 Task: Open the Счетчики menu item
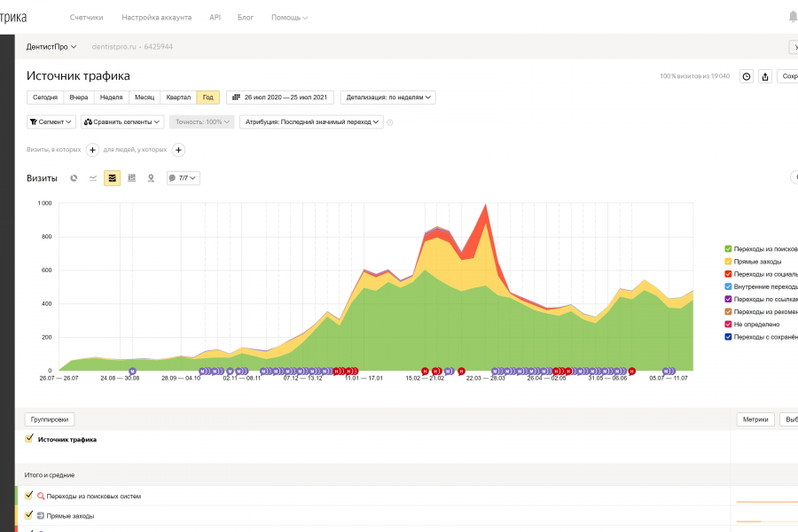[87, 18]
